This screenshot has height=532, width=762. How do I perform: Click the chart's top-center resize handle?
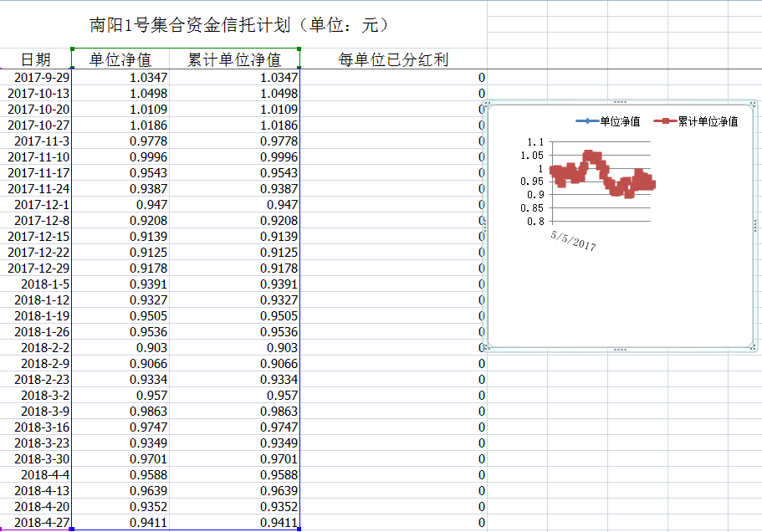pos(620,102)
